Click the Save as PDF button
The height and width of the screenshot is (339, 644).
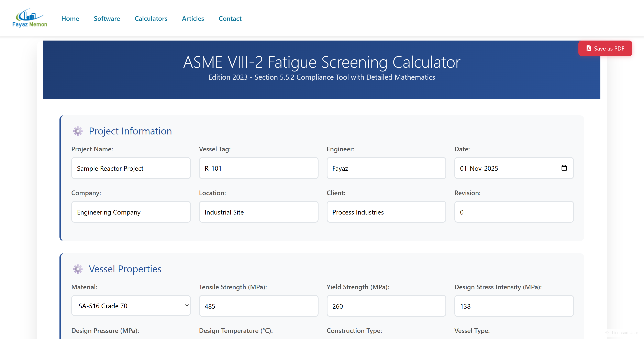coord(605,48)
